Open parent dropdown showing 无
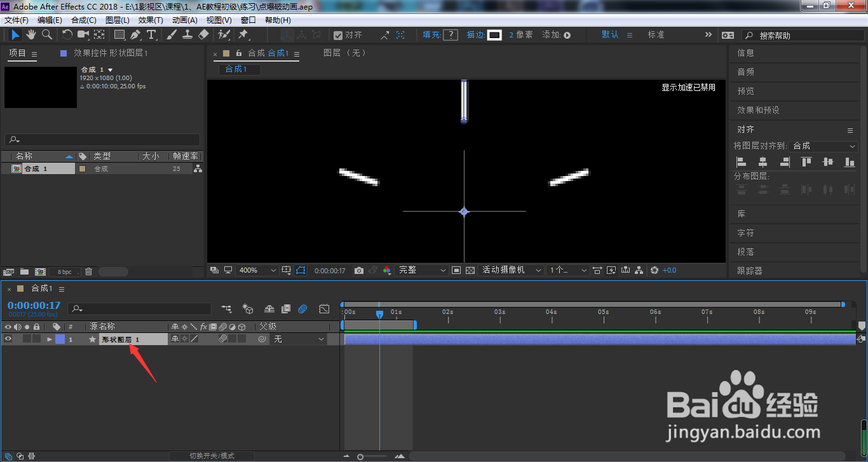 point(299,339)
